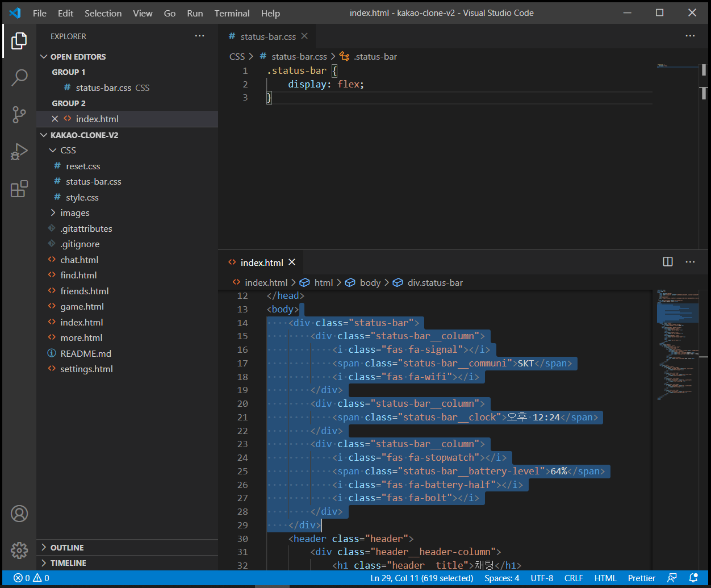Open the Extensions view
The width and height of the screenshot is (711, 588).
19,189
